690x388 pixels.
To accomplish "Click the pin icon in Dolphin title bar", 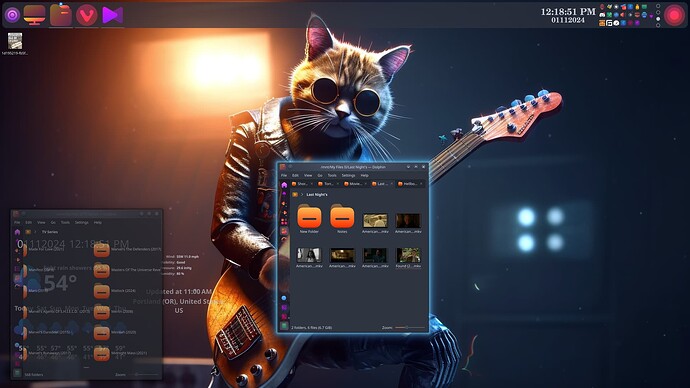I will click(x=290, y=166).
